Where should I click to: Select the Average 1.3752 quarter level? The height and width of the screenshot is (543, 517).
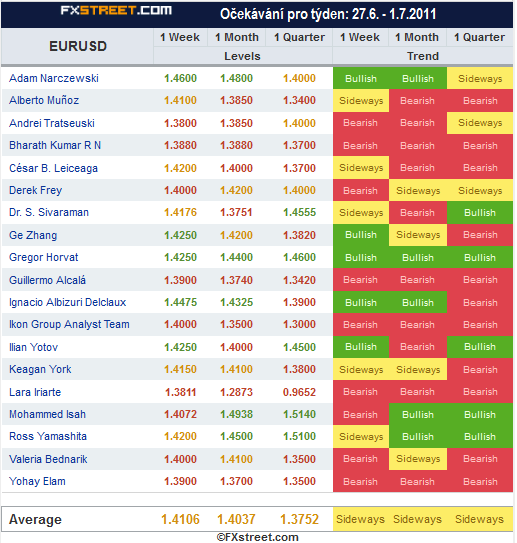(299, 519)
